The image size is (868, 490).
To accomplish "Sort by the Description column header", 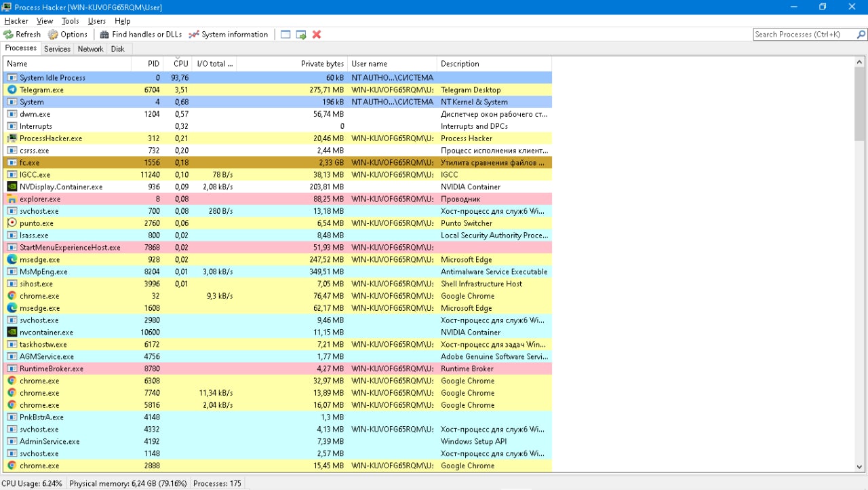I will coord(494,64).
